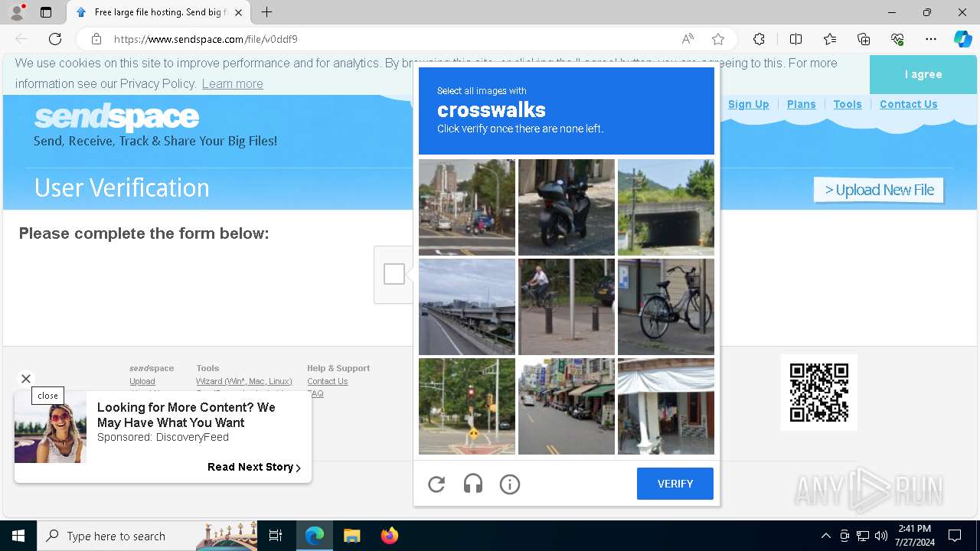Open the footer Contact Us link
Viewport: 980px width, 551px height.
coord(327,381)
